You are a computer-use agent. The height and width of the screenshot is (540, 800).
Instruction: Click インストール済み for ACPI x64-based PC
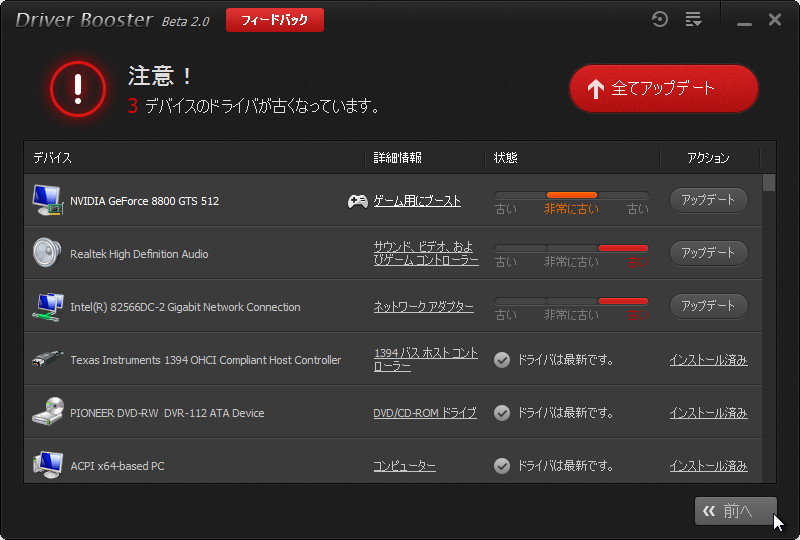pos(709,466)
